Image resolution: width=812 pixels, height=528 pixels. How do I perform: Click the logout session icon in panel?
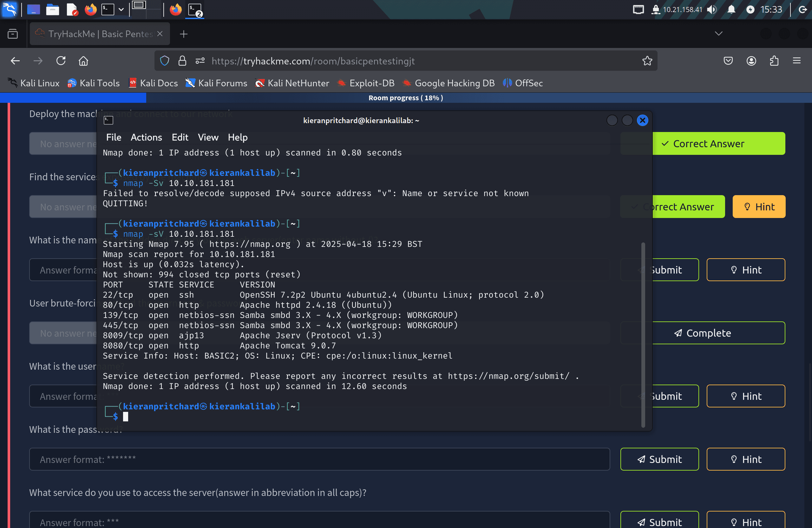point(803,10)
